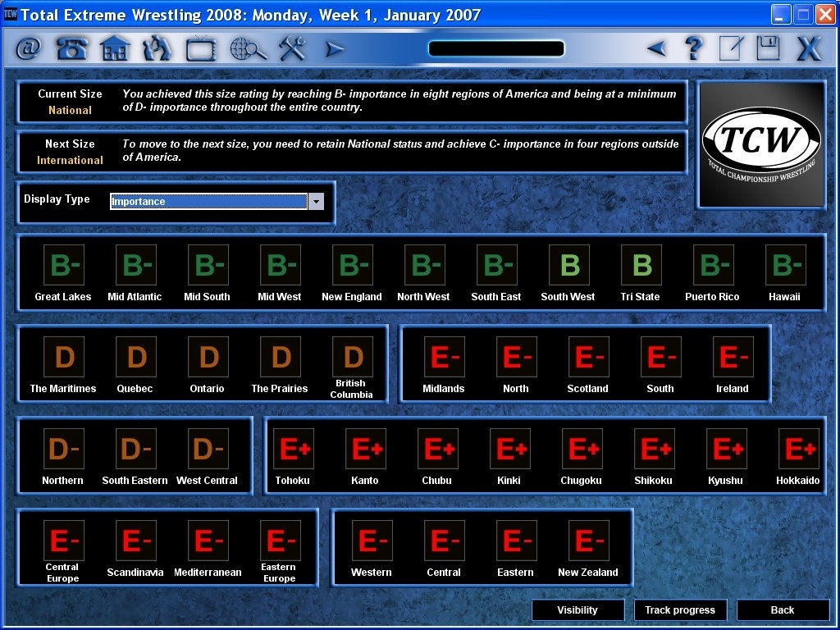Open the globe search magnifier icon
The image size is (840, 630).
click(x=248, y=50)
